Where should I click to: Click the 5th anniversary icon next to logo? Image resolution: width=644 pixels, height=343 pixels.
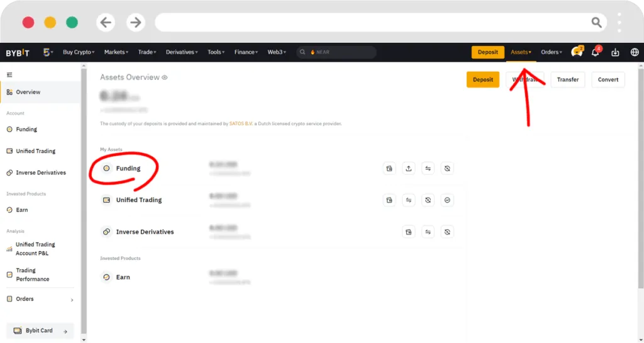pyautogui.click(x=48, y=52)
